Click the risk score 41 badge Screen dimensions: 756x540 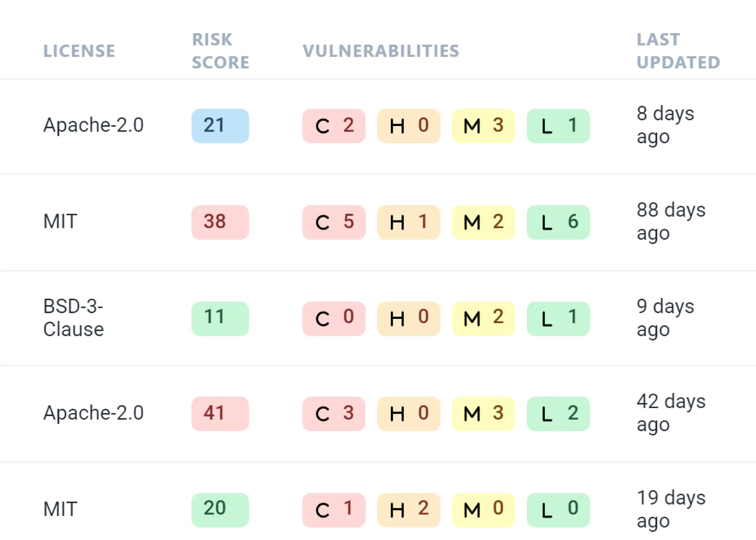point(220,414)
